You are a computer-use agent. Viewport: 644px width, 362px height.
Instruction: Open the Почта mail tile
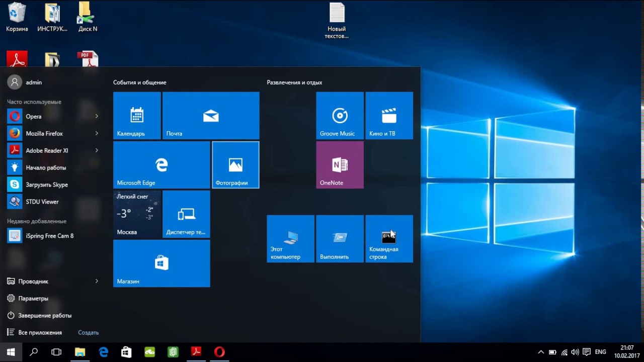(211, 116)
